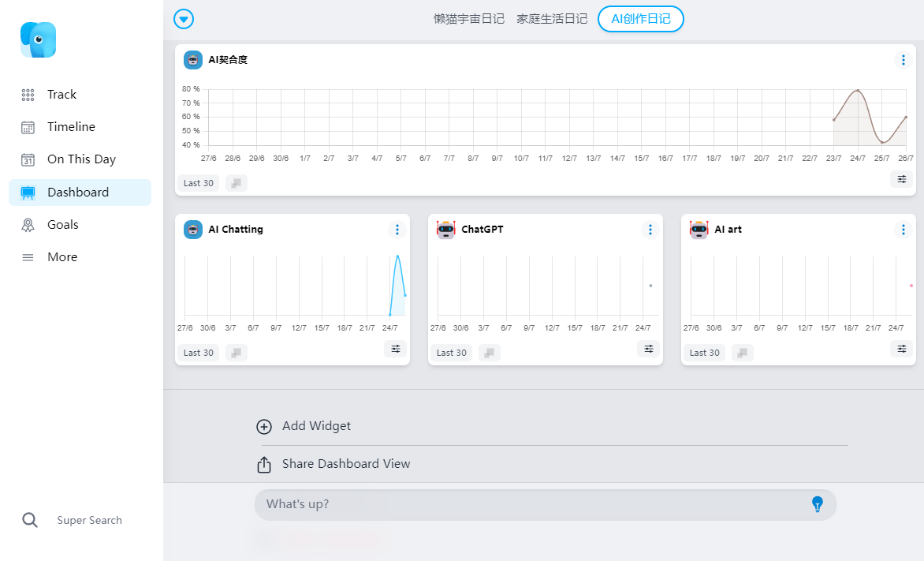
Task: Open settings sliders on AI契合度 widget
Action: [x=902, y=179]
